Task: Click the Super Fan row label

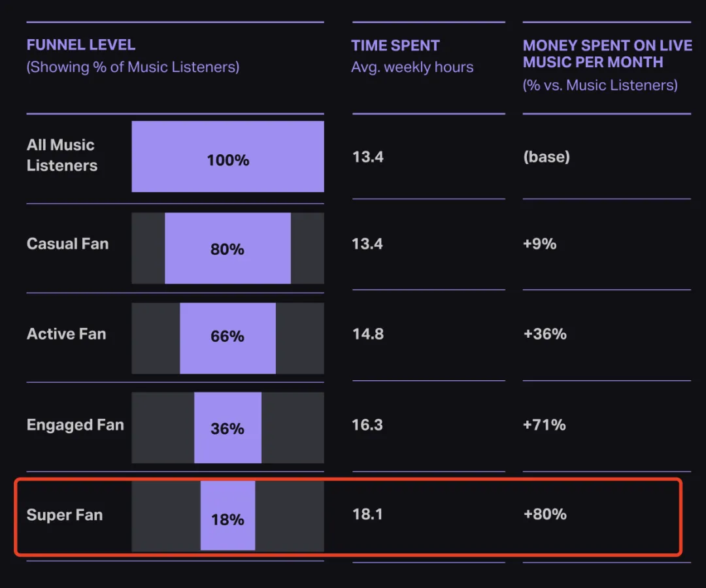Action: click(65, 515)
